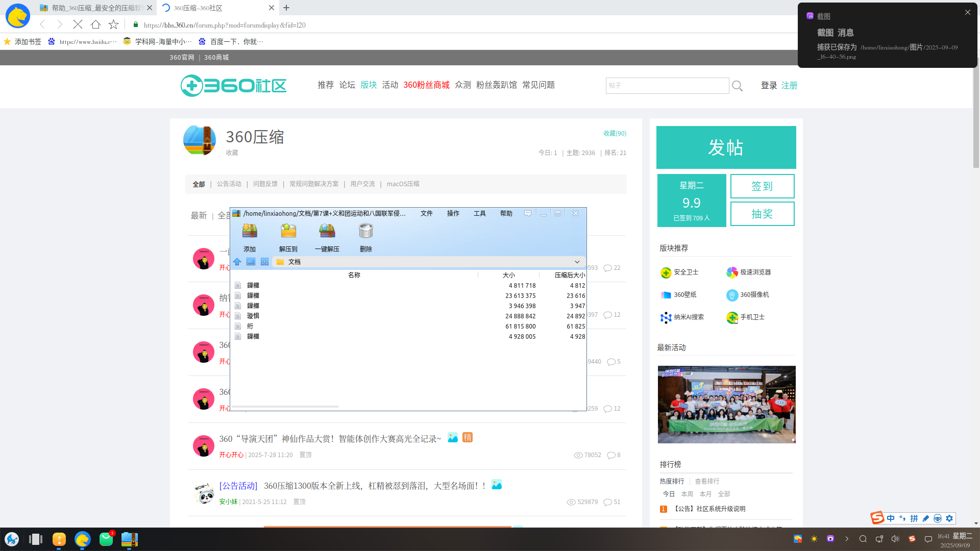Click 收藏(90) to favorite the board
This screenshot has width=980, height=551.
(x=615, y=133)
